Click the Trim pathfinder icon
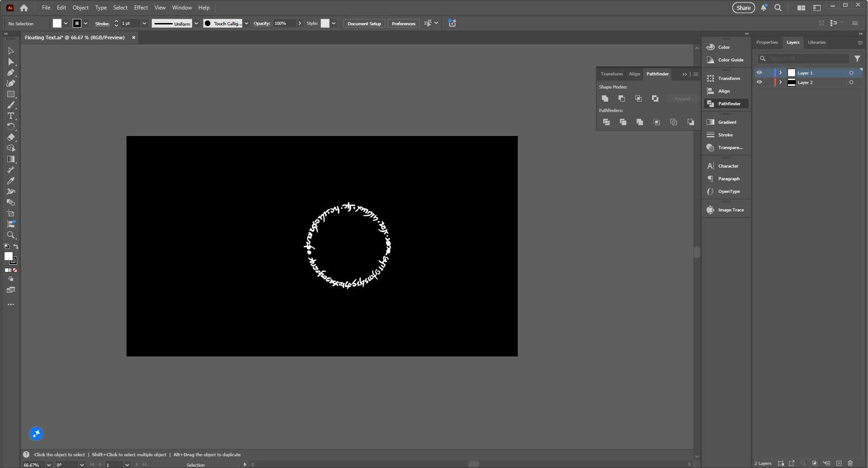The width and height of the screenshot is (868, 468). tap(623, 122)
